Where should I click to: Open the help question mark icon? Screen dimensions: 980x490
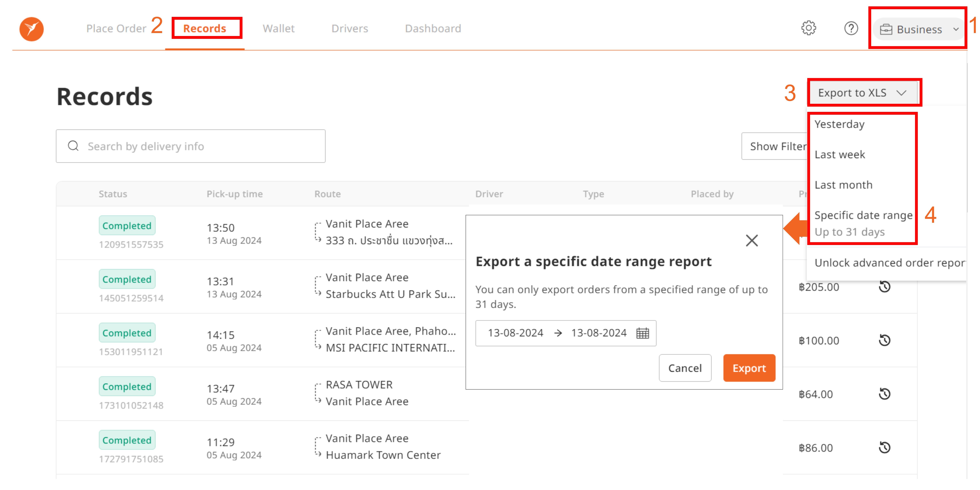pos(851,28)
